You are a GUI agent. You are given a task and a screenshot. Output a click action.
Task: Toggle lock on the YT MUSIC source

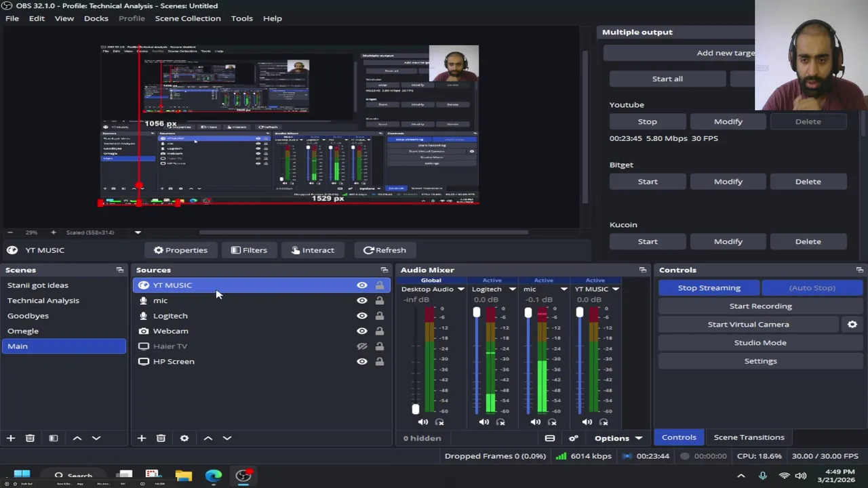[380, 285]
